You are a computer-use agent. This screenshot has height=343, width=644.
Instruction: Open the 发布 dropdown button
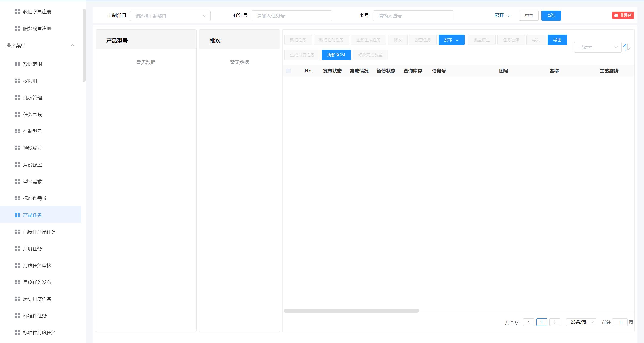[x=451, y=40]
